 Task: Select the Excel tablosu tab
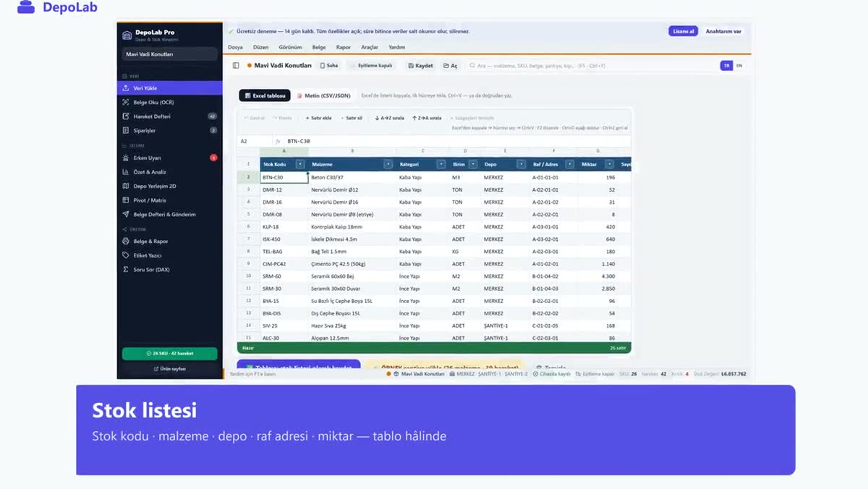pyautogui.click(x=265, y=95)
